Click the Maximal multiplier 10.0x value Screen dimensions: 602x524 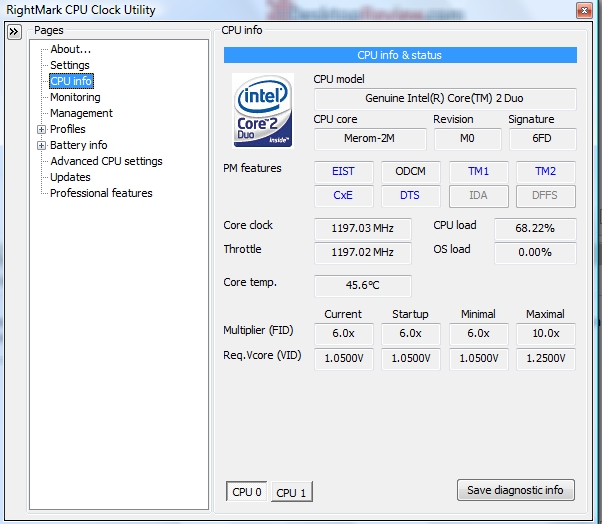[546, 334]
